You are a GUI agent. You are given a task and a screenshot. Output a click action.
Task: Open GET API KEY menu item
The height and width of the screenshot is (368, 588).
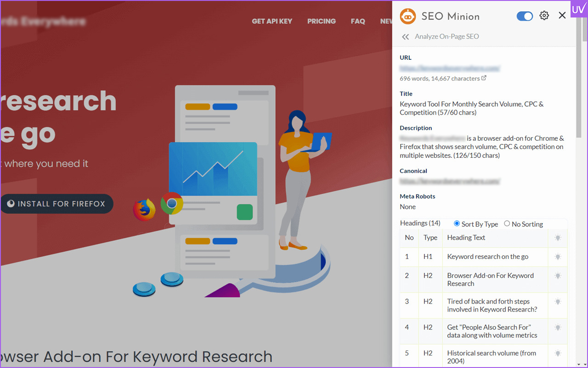[x=272, y=21]
